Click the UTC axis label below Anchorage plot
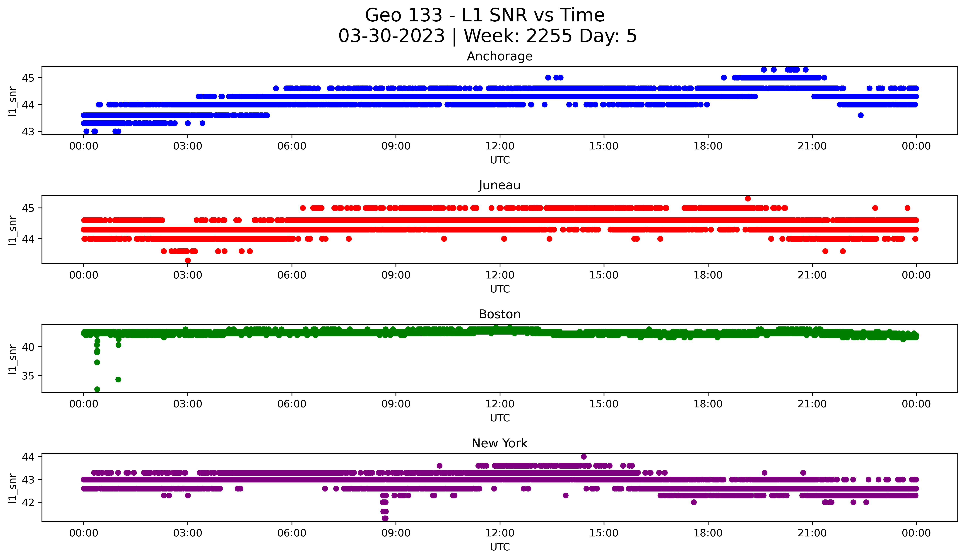The width and height of the screenshot is (965, 560). pyautogui.click(x=500, y=160)
